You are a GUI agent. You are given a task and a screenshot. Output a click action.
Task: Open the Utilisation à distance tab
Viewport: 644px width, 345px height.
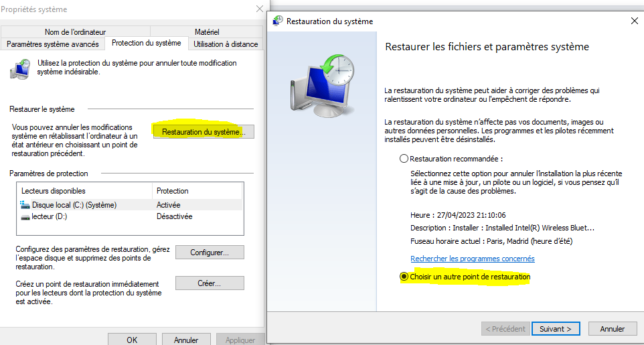[226, 44]
